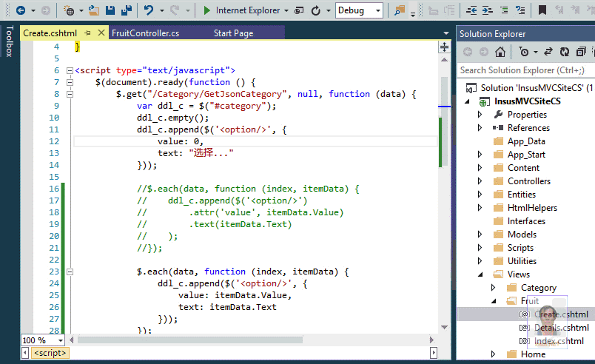The width and height of the screenshot is (595, 364).
Task: Click the Solution Explorer Home icon
Action: tap(500, 52)
